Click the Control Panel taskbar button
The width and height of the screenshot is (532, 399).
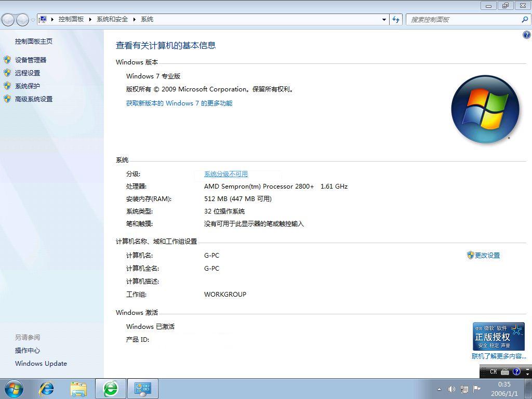(x=143, y=389)
